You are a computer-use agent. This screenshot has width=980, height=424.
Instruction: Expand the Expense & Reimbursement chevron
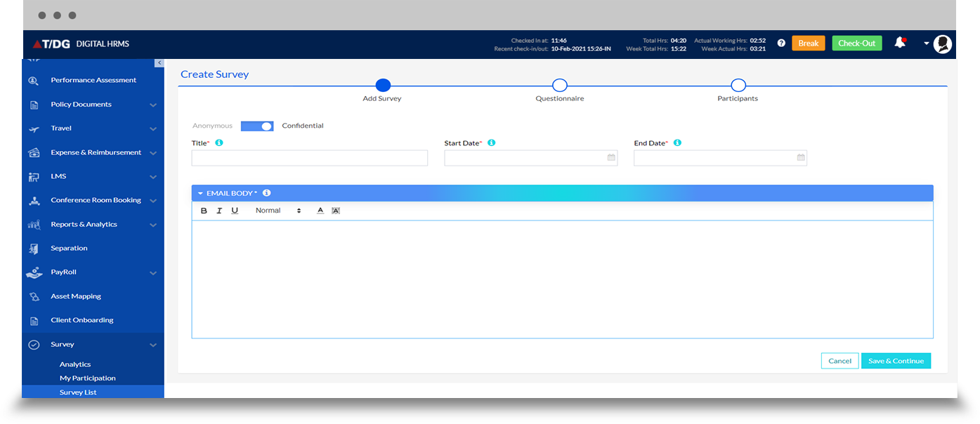153,153
